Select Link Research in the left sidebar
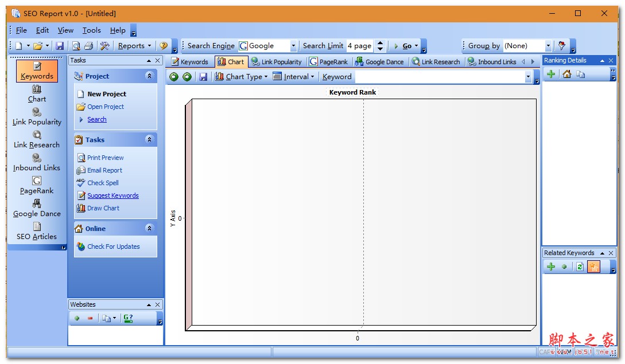Screen dimensions: 625x364 point(37,140)
